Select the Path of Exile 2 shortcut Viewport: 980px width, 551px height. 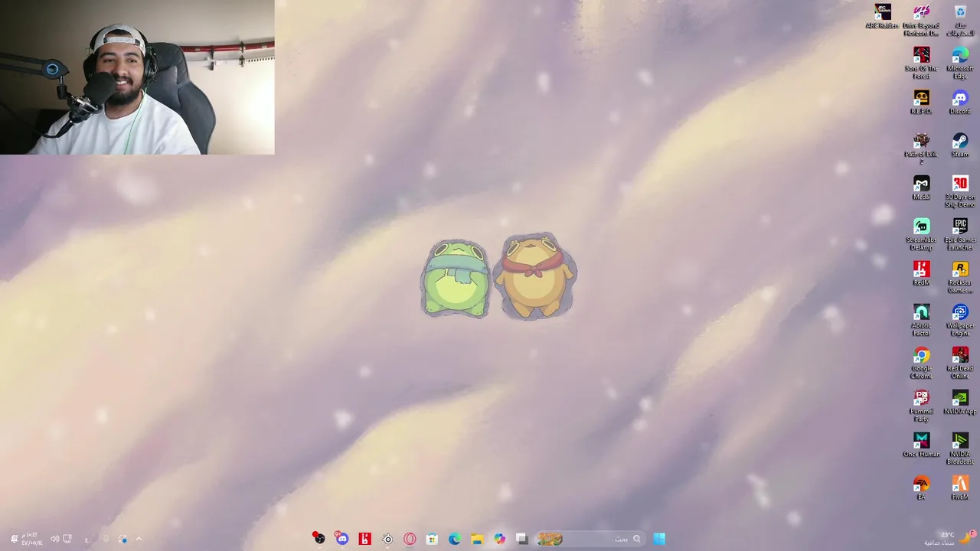921,148
